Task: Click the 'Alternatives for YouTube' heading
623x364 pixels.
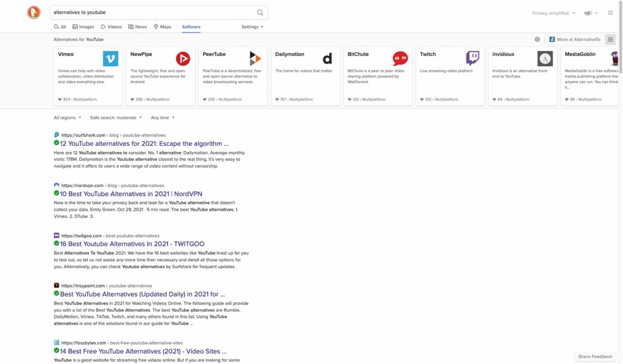Action: click(78, 39)
